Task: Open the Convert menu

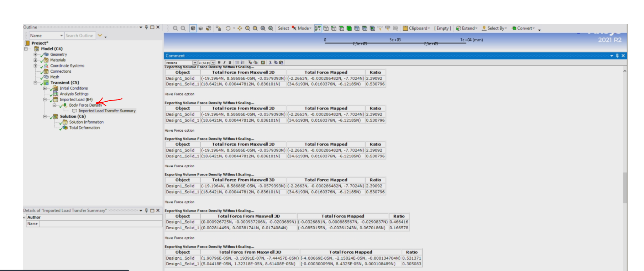Action: (x=523, y=28)
